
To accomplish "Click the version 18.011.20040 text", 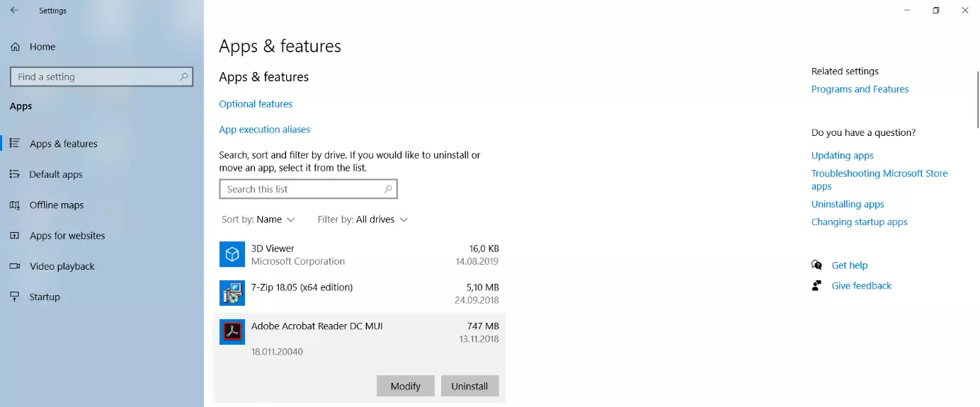I will tap(277, 352).
